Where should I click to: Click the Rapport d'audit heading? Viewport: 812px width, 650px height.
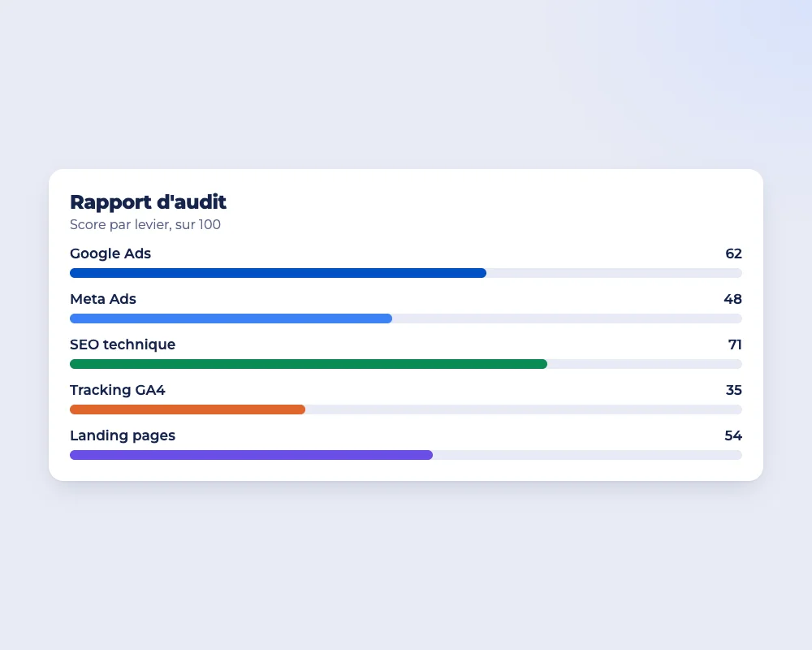[x=148, y=202]
